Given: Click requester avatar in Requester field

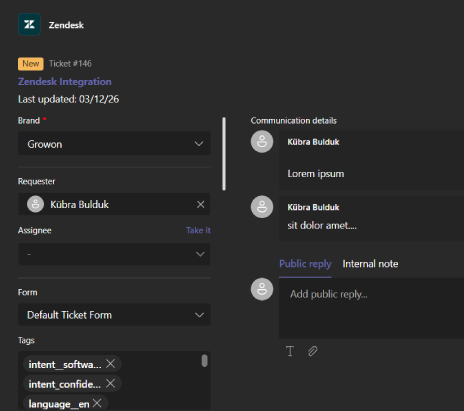Looking at the screenshot, I should (x=35, y=204).
